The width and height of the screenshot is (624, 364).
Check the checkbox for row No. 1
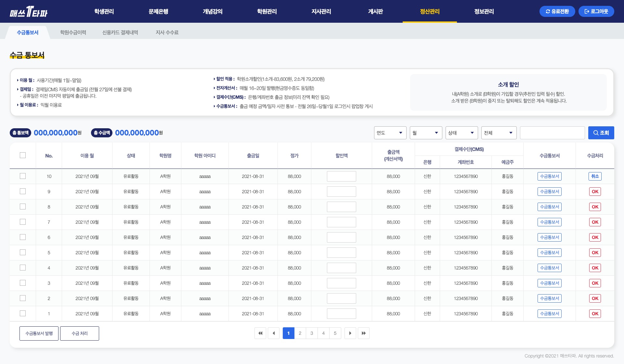tap(23, 313)
